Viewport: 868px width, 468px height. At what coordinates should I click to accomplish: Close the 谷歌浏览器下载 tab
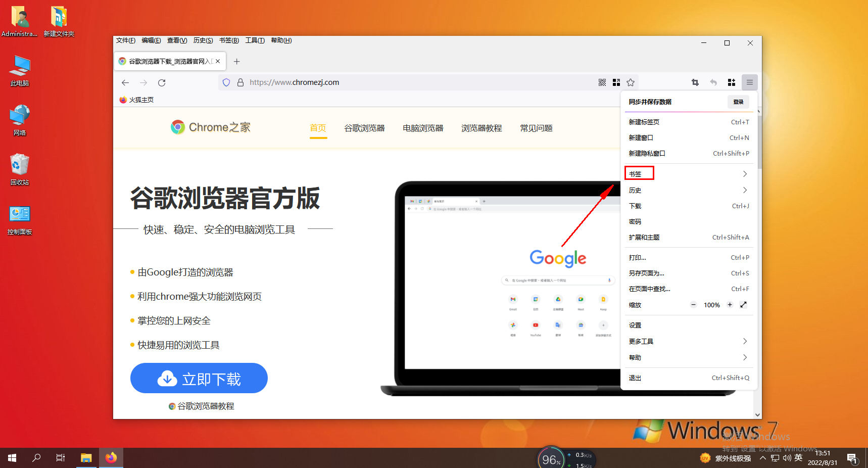[x=218, y=61]
